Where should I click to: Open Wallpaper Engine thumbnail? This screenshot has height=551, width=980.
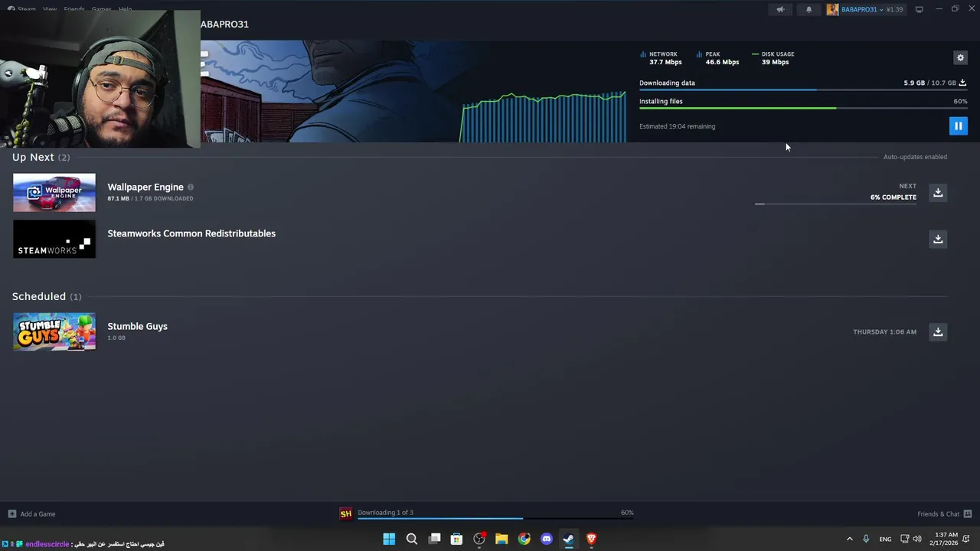(54, 193)
